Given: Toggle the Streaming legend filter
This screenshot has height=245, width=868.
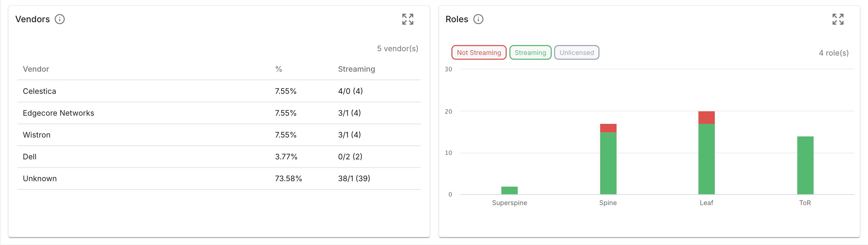Looking at the screenshot, I should [x=530, y=53].
